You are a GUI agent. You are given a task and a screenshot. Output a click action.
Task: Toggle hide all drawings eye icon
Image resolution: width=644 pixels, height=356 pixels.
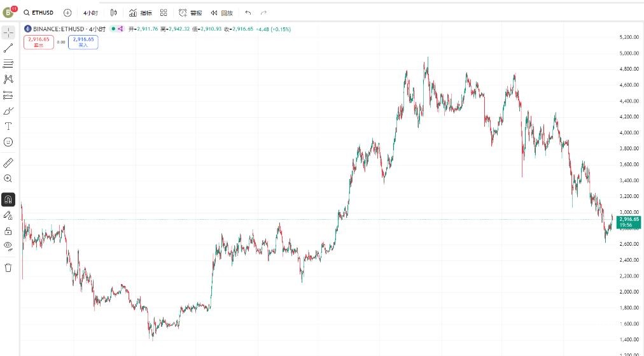(8, 245)
